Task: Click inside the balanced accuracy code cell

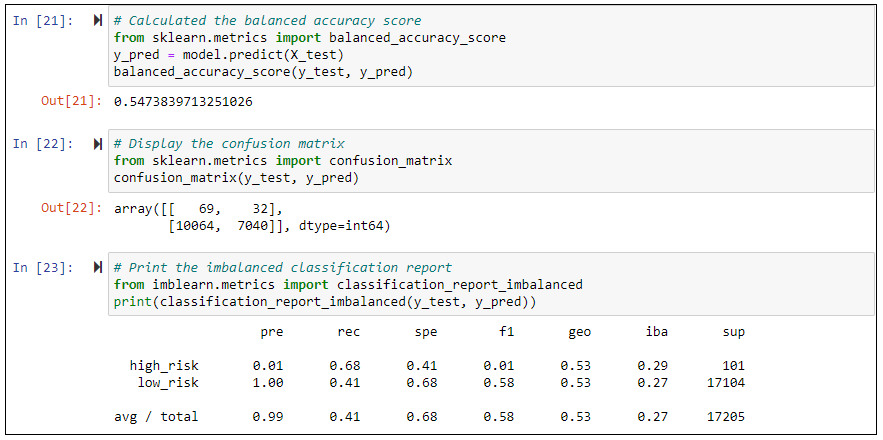Action: click(491, 46)
